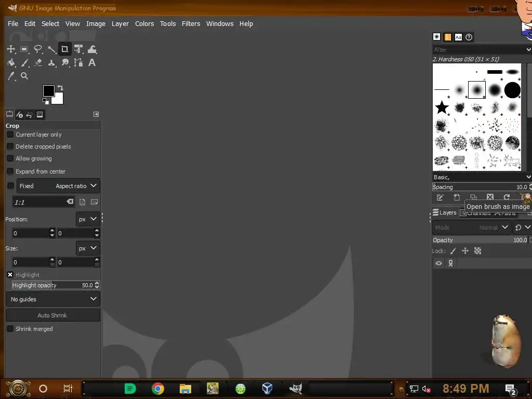Set crop aspect to portrait orientation

tap(82, 202)
